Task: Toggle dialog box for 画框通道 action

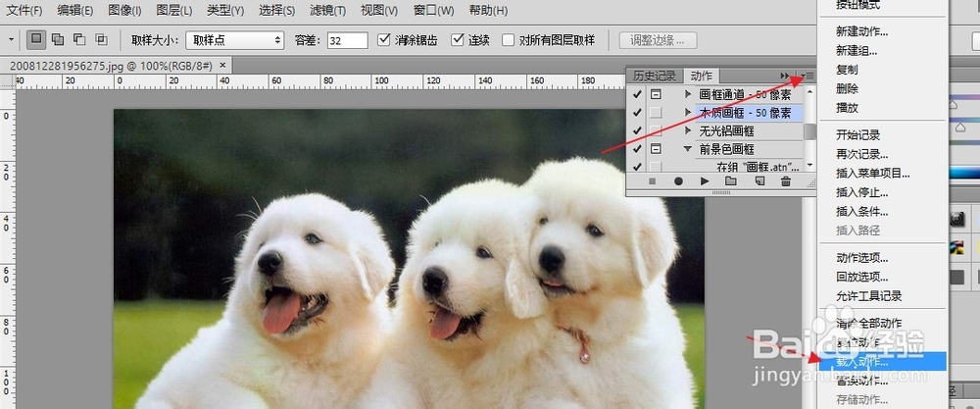Action: [x=656, y=94]
